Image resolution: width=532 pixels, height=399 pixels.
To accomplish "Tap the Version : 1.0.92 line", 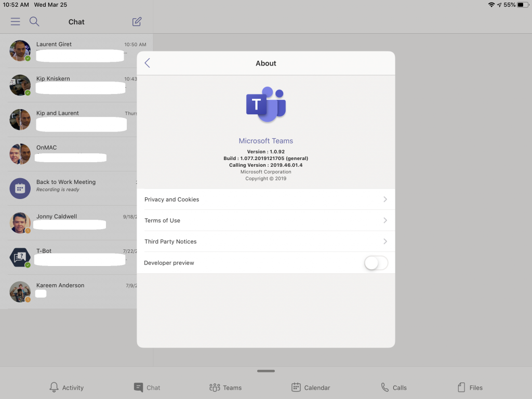I will coord(265,152).
